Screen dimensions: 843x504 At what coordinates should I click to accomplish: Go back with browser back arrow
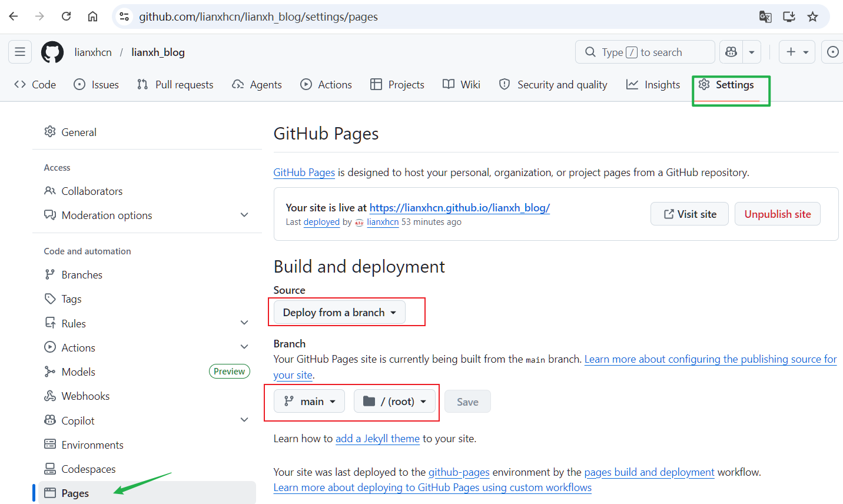pyautogui.click(x=14, y=16)
